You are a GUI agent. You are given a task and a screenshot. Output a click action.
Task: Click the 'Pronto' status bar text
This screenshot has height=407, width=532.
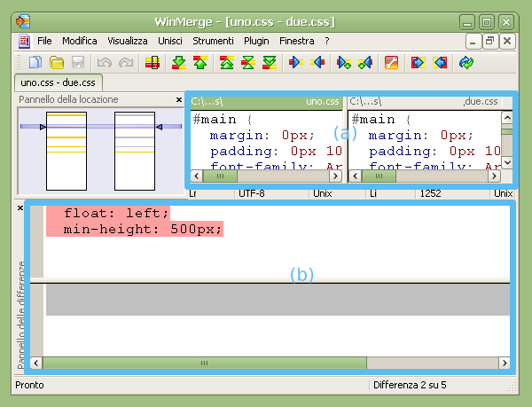pos(29,386)
